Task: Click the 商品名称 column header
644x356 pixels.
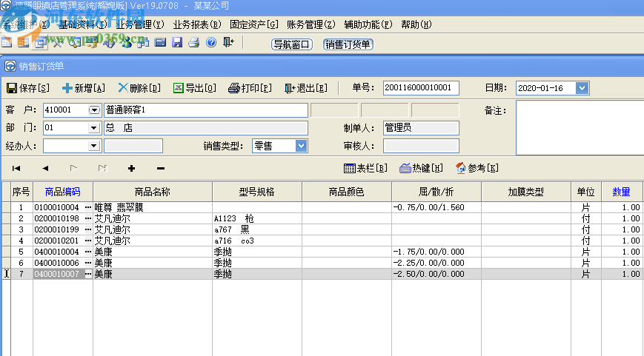Action: click(153, 192)
